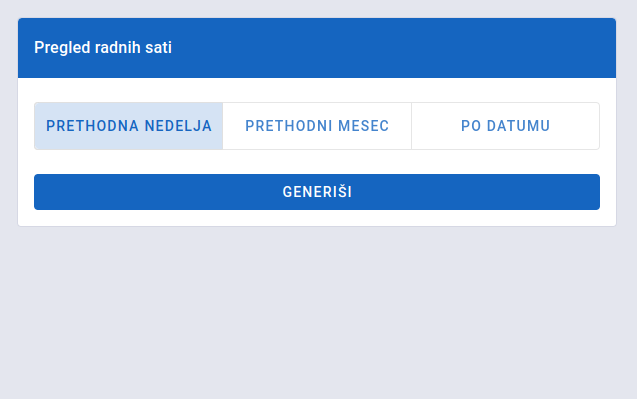The image size is (637, 399).
Task: Click white card space above Generiši button
Action: [x=317, y=162]
